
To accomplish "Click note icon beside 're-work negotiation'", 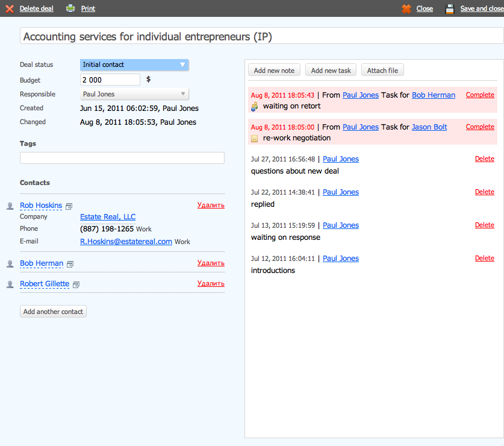I will pyautogui.click(x=255, y=139).
